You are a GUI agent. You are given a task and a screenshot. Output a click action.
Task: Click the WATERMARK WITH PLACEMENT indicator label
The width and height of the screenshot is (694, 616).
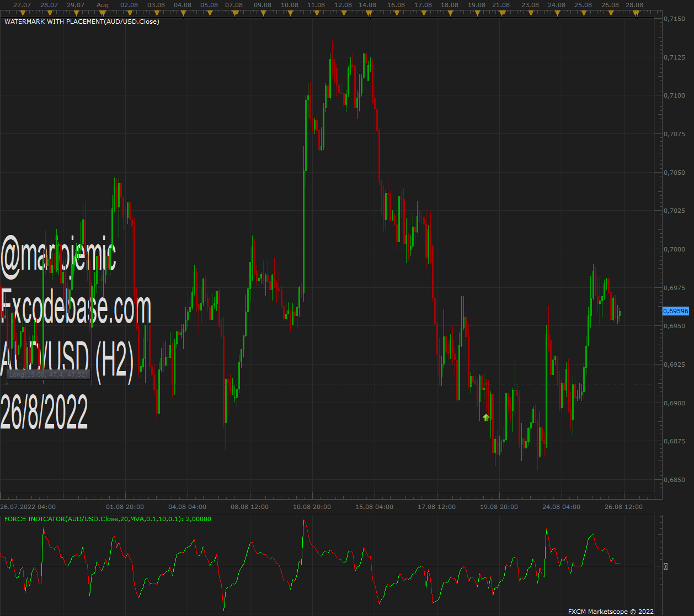tap(82, 22)
